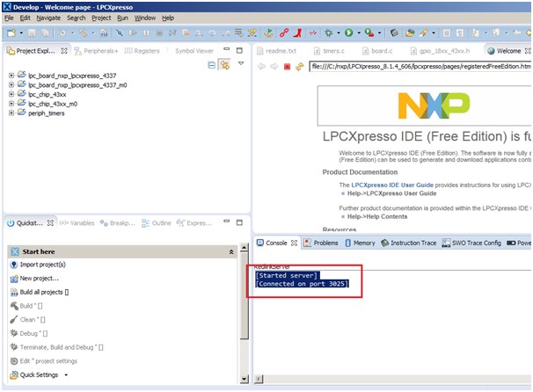Click the Search flashlight toolbar icon
The image size is (533, 392).
(424, 33)
